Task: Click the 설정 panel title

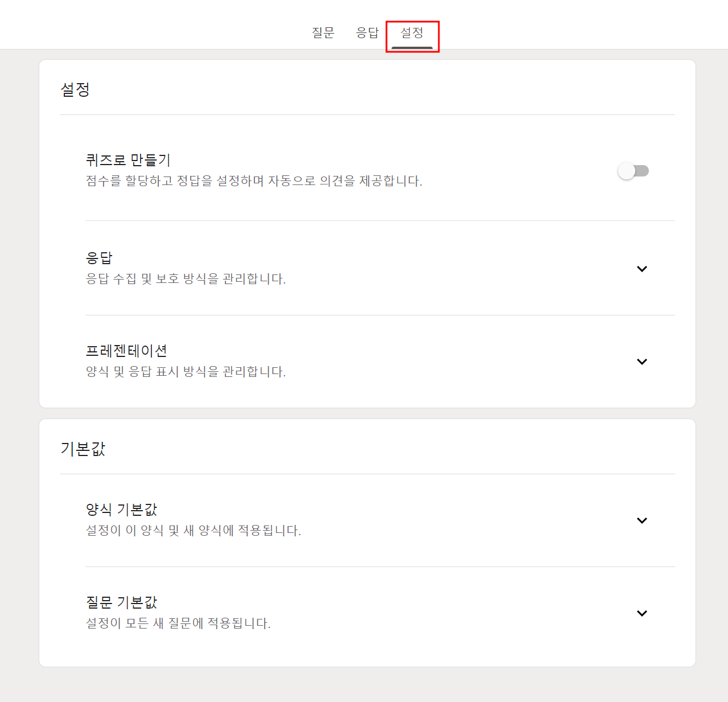Action: tap(73, 88)
